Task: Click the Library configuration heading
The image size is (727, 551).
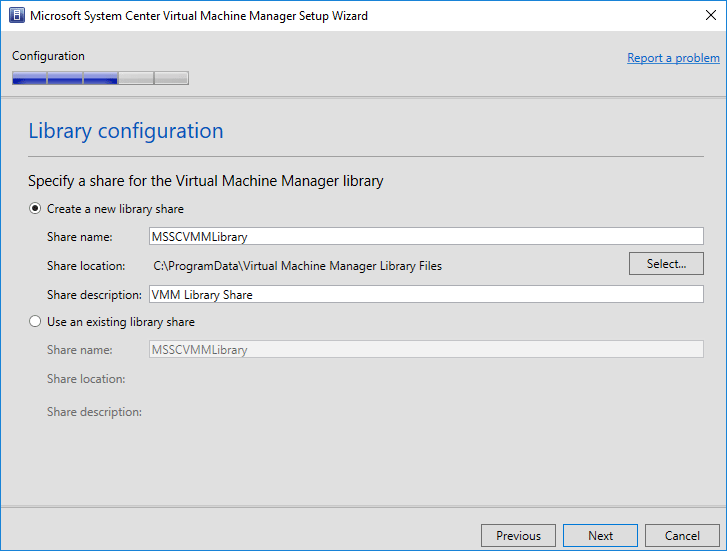Action: [x=126, y=131]
